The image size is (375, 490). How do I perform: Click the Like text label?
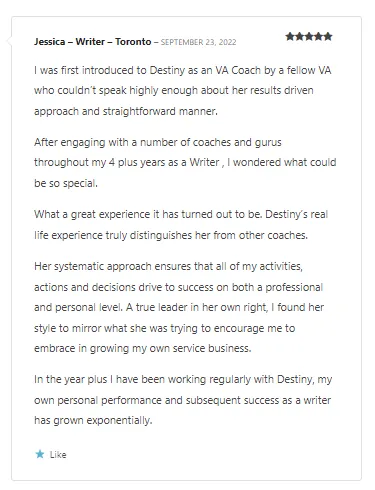click(x=58, y=455)
